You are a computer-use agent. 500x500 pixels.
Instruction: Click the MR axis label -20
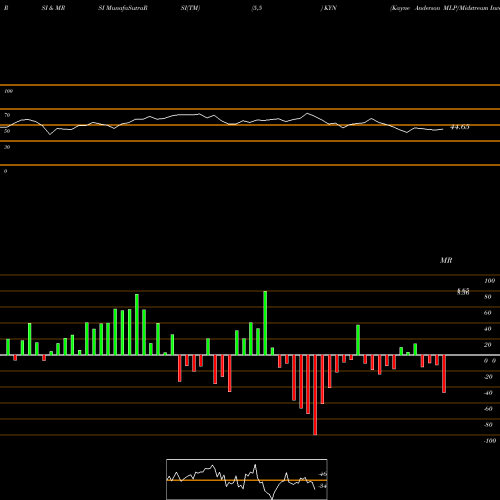[x=488, y=377]
